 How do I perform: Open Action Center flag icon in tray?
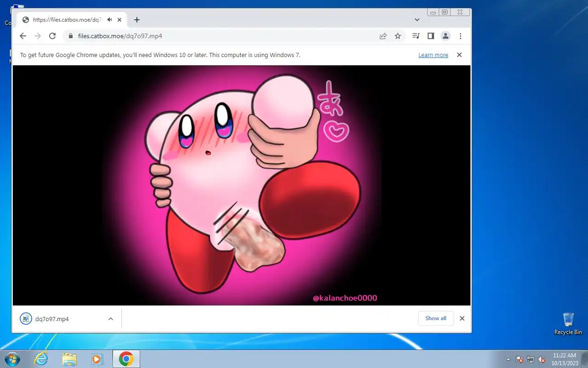pyautogui.click(x=520, y=359)
